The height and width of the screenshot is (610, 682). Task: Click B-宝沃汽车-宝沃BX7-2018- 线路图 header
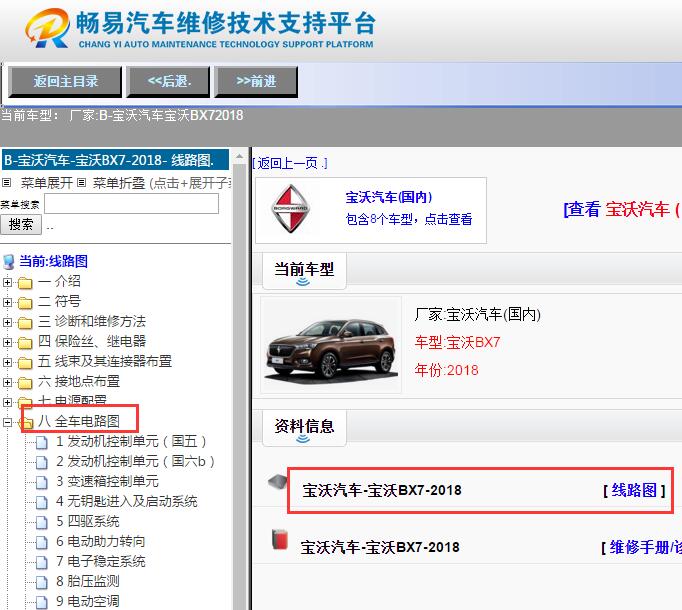(115, 160)
